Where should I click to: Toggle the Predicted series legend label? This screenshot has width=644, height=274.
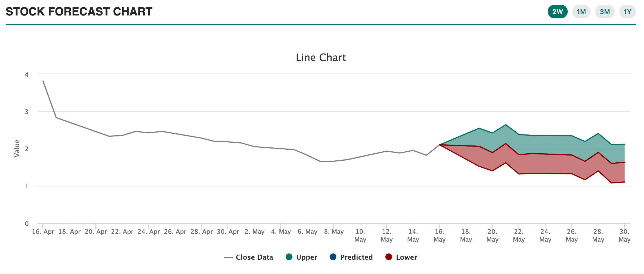(356, 257)
